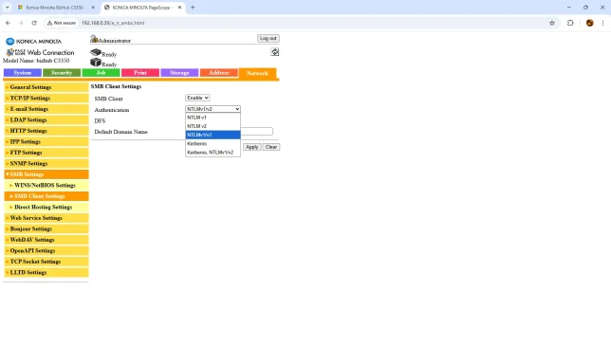Click the Default Domain Name input field
611x364 pixels.
click(257, 131)
